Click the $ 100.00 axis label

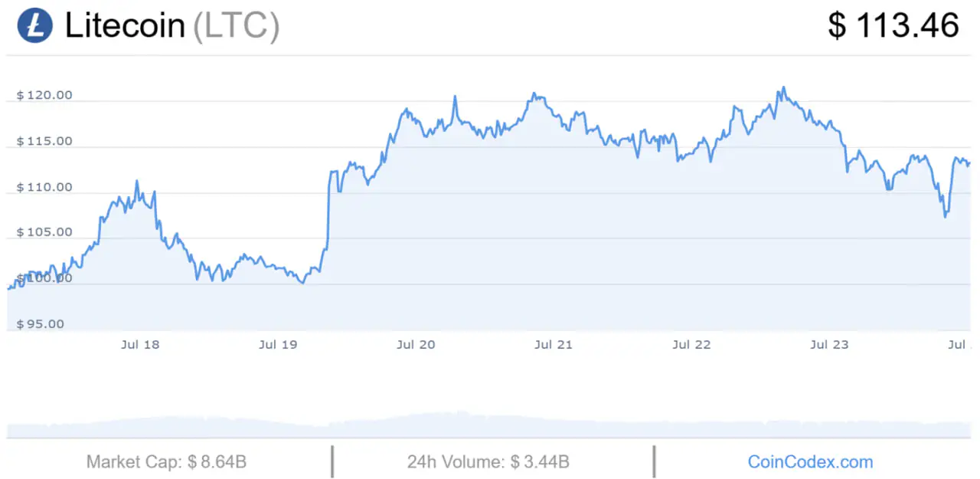pyautogui.click(x=44, y=277)
